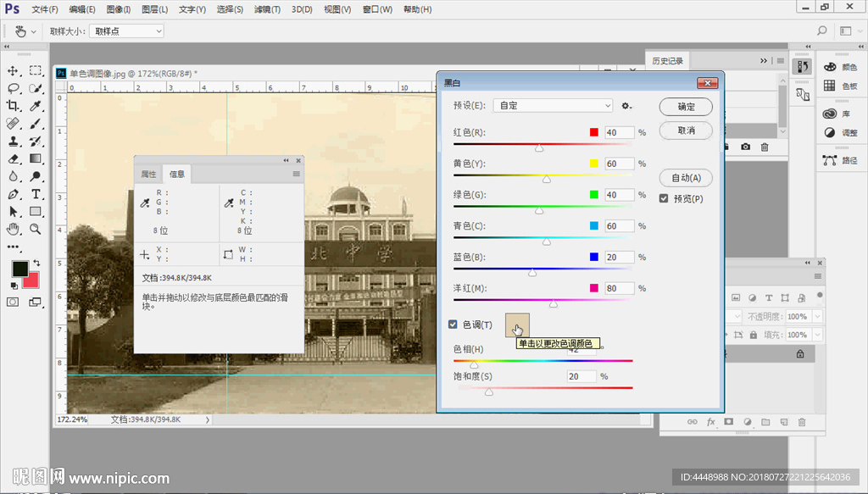The height and width of the screenshot is (494, 868).
Task: Select the Crop tool
Action: pyautogui.click(x=14, y=106)
